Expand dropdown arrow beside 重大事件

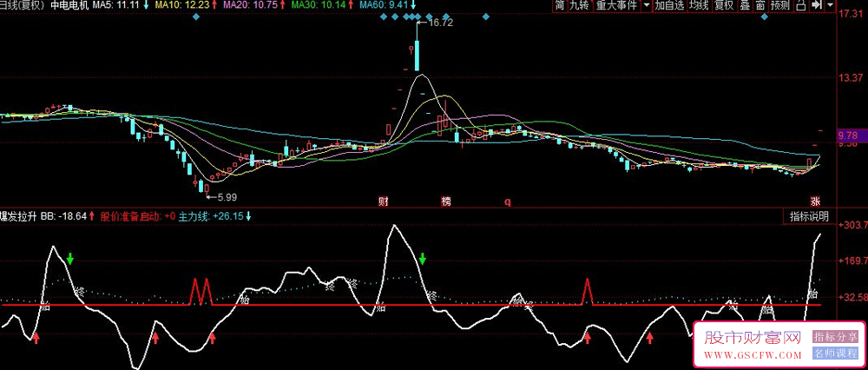click(x=647, y=5)
